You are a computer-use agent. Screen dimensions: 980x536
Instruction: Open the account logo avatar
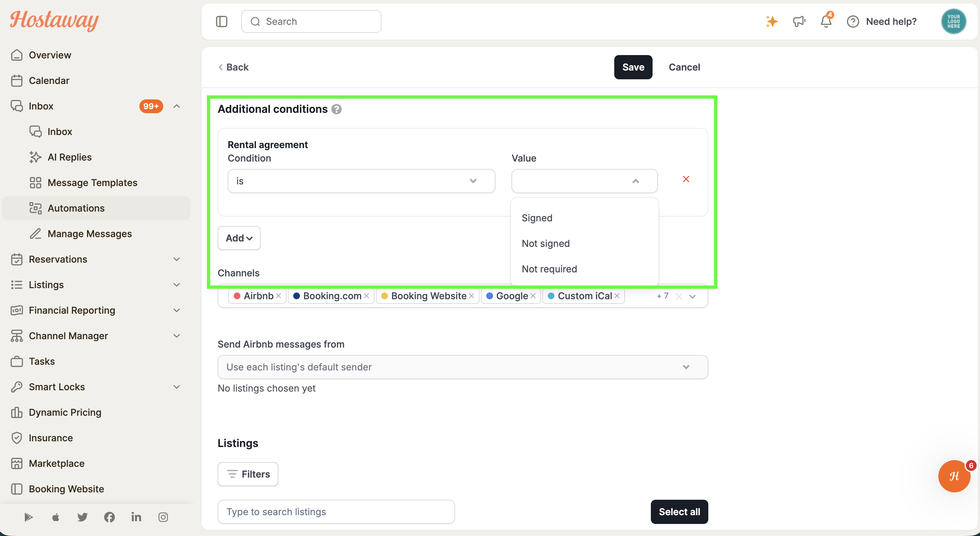coord(953,21)
